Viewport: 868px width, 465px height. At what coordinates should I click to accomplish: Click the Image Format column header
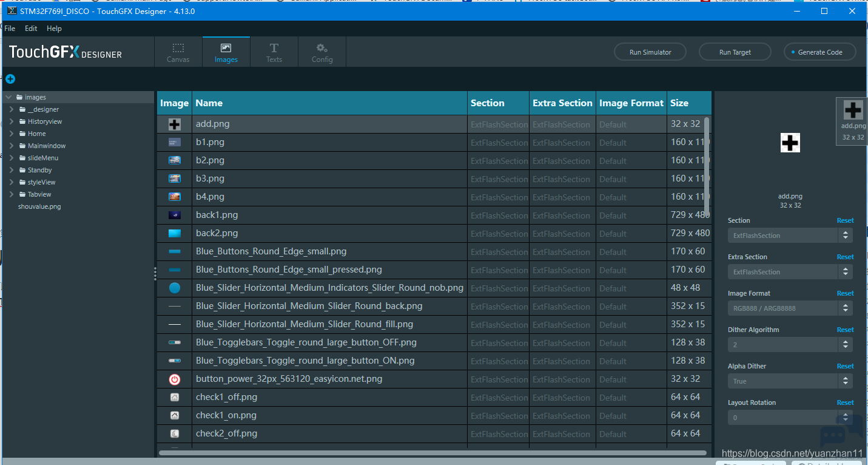pos(631,103)
